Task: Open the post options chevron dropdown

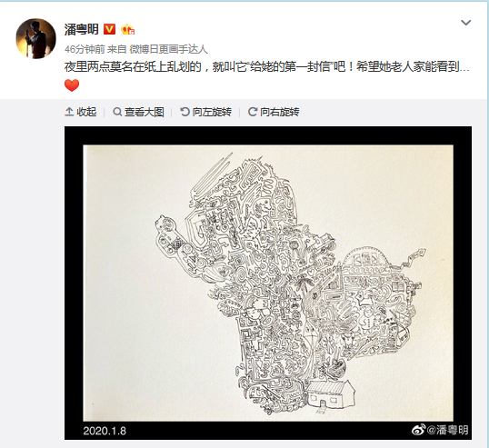Action: pyautogui.click(x=466, y=23)
